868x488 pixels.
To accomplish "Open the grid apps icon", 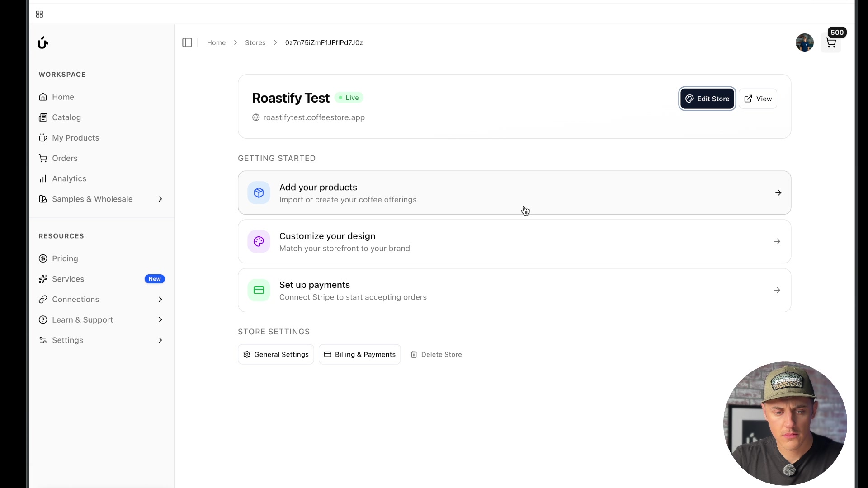I will pos(39,14).
